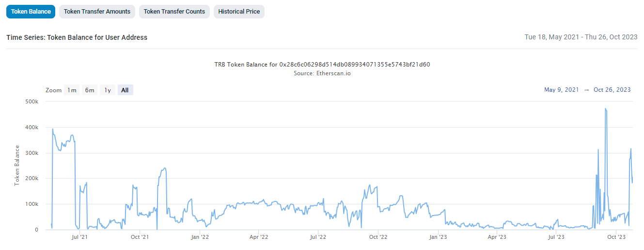Click the TRB Token Balance chart title
The image size is (644, 250).
[322, 65]
